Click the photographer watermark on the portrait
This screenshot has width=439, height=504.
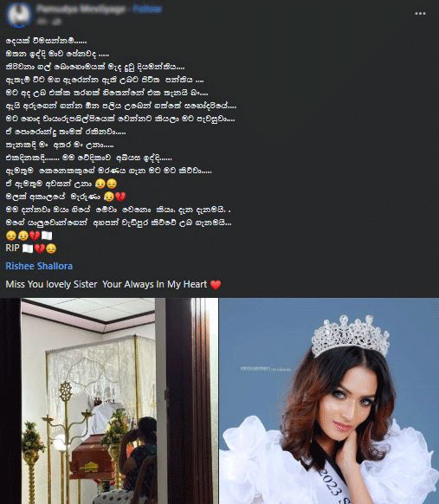tap(266, 369)
